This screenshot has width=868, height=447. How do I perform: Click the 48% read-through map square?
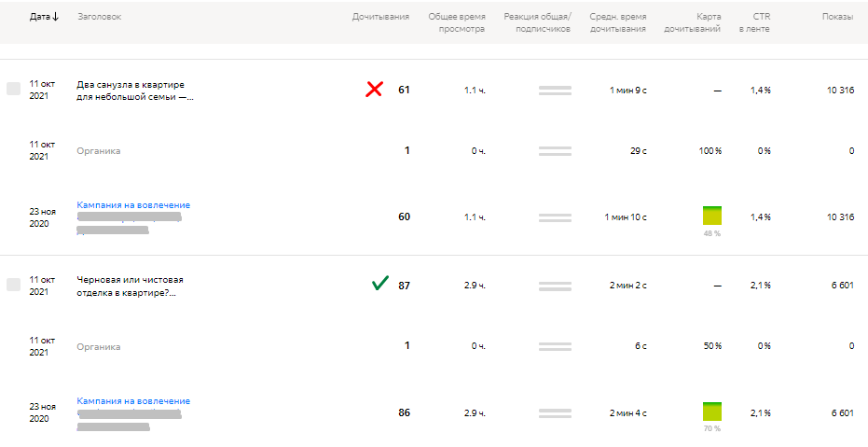point(711,216)
